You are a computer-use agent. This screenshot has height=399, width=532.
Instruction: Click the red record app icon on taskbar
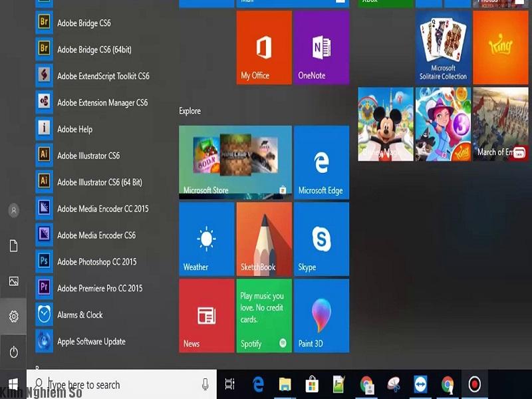coord(474,384)
